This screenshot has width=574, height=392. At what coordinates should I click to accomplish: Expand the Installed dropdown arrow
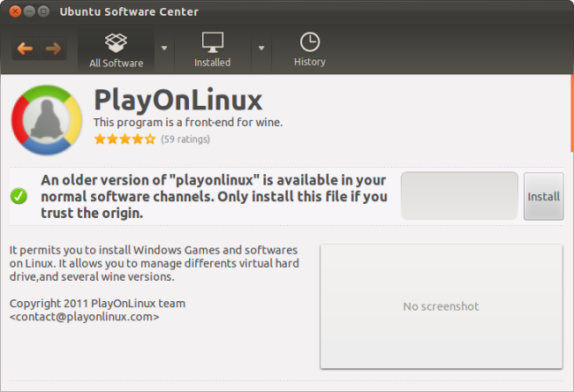point(261,48)
